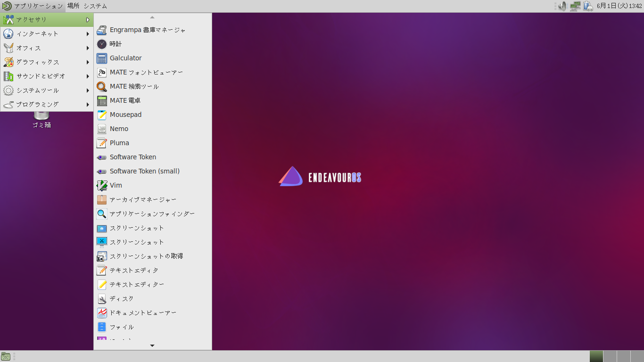This screenshot has width=644, height=362.
Task: Open the アプリケーション panel menu
Action: 33,6
